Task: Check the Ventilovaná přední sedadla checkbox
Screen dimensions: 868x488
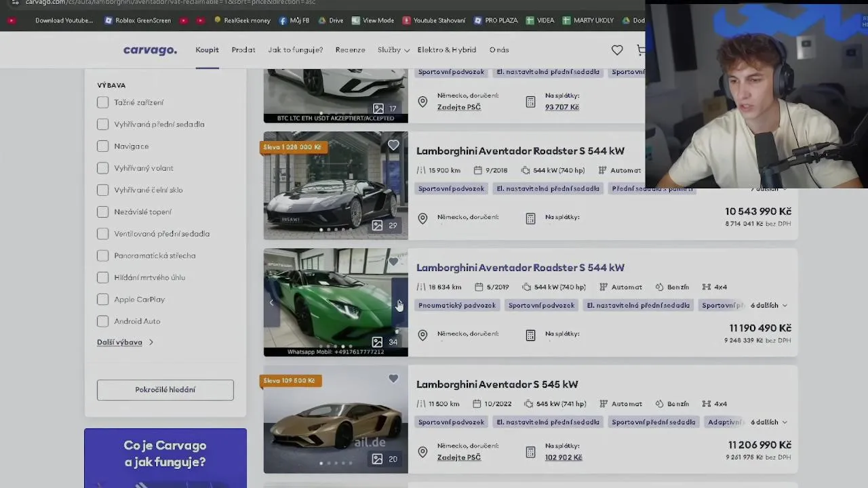Action: (102, 234)
